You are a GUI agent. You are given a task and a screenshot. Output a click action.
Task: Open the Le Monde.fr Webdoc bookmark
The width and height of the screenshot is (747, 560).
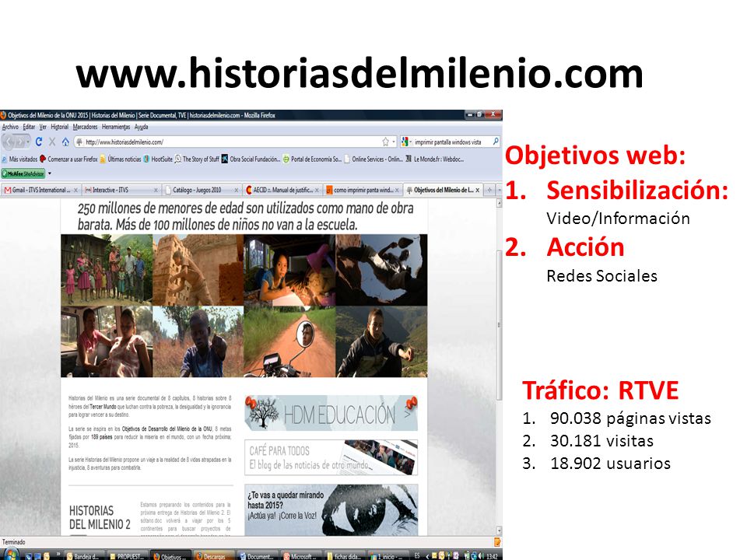click(434, 159)
